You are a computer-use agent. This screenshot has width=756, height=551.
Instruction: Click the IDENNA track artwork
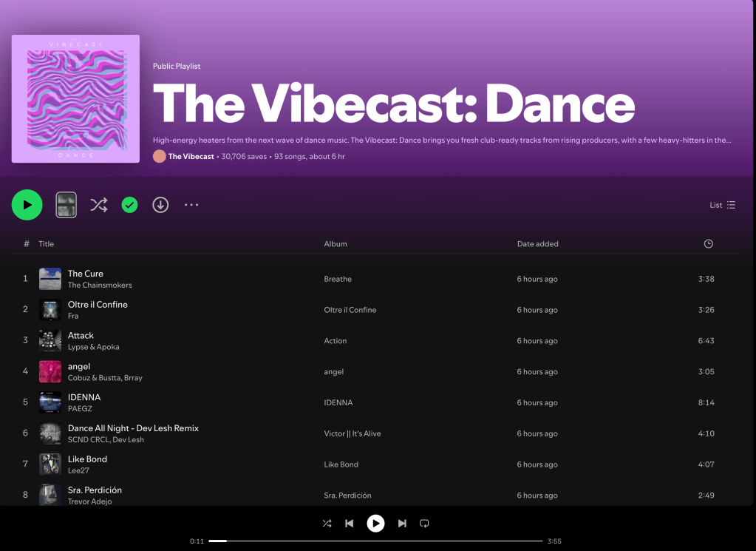click(50, 402)
